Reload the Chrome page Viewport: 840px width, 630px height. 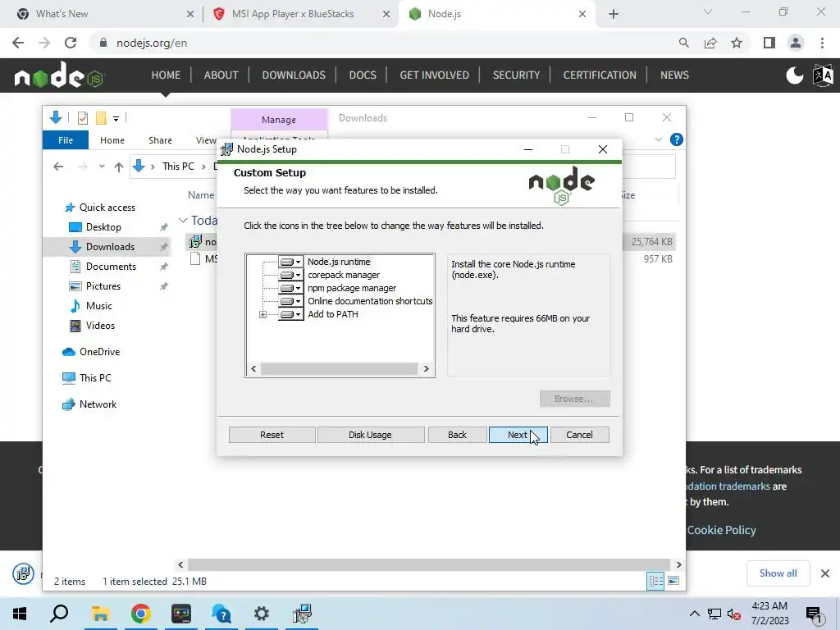coord(71,43)
